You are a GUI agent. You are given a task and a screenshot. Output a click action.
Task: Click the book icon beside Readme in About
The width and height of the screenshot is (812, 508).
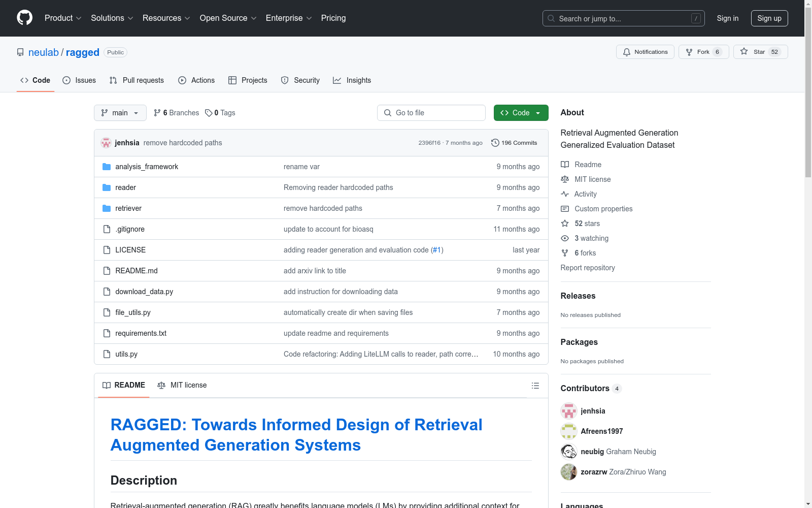point(565,165)
